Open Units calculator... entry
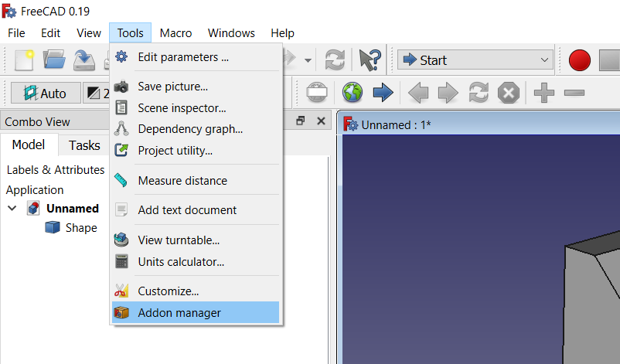This screenshot has height=364, width=620. [196, 262]
